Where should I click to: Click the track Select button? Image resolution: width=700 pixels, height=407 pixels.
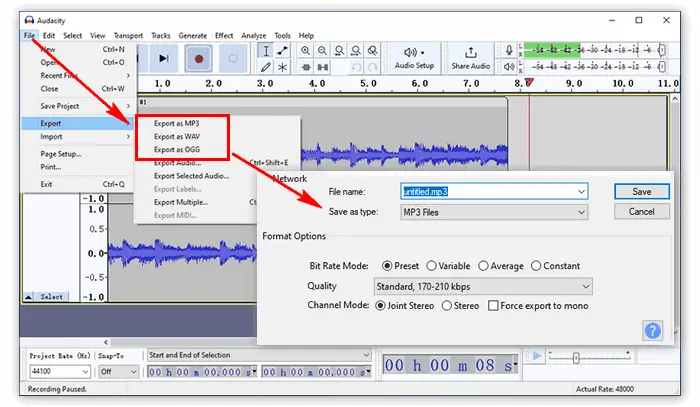pos(51,297)
